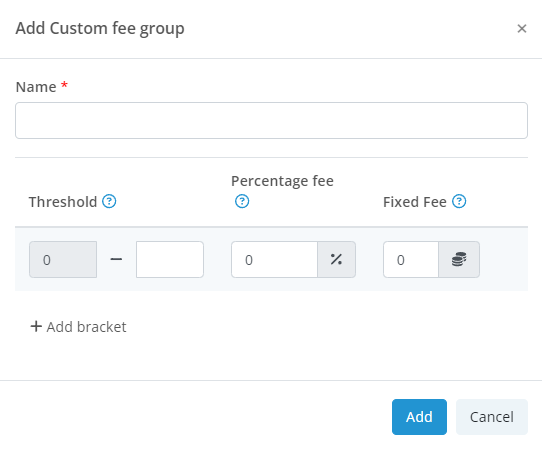This screenshot has width=542, height=449.
Task: Click the Name field label
Action: (36, 87)
